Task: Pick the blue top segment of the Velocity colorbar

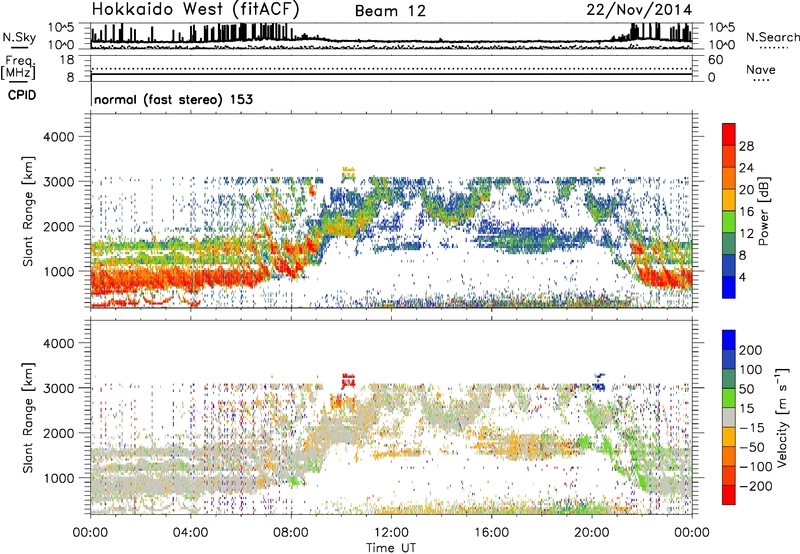Action: [x=729, y=340]
